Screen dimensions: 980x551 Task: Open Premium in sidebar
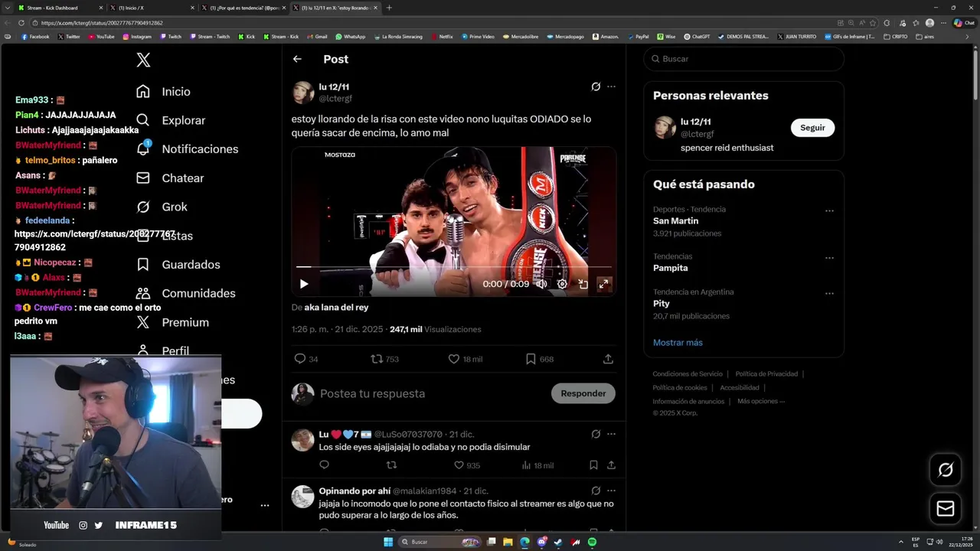[x=172, y=322]
